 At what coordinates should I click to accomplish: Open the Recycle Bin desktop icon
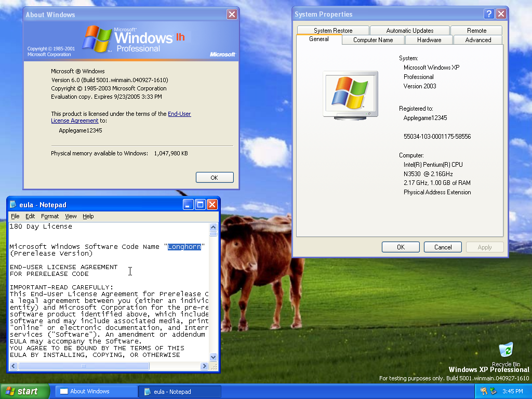click(x=506, y=354)
